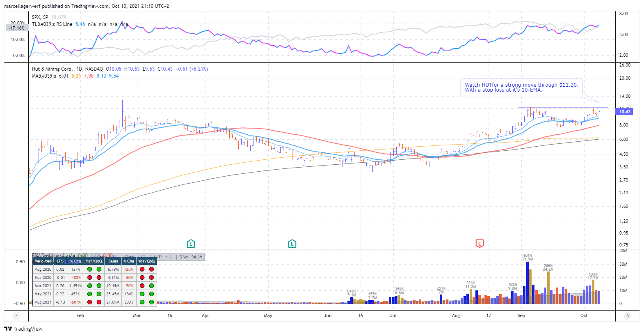Click the 'Jul' time axis label

point(393,315)
